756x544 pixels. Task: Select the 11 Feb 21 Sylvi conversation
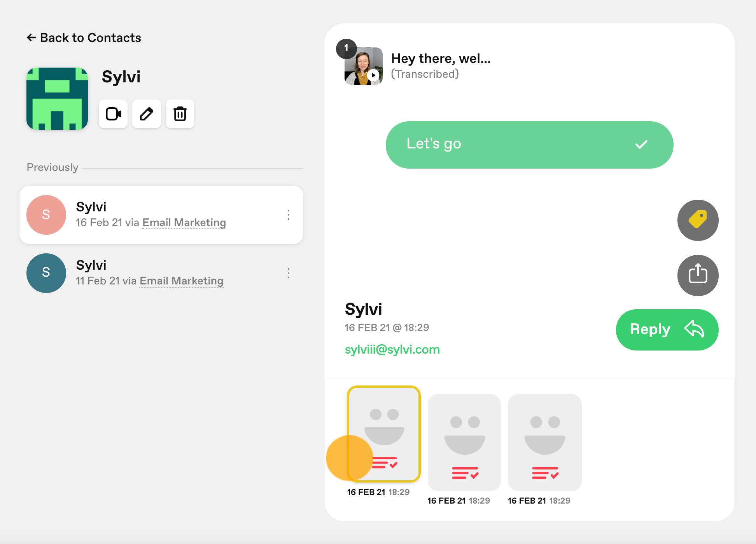coord(161,273)
